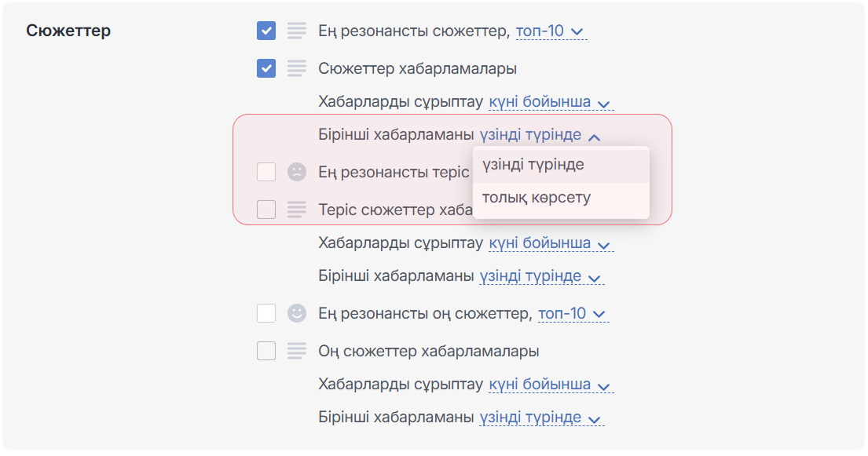This screenshot has width=868, height=456.
Task: Open first 'топ-10' dropdown at top
Action: (x=550, y=31)
